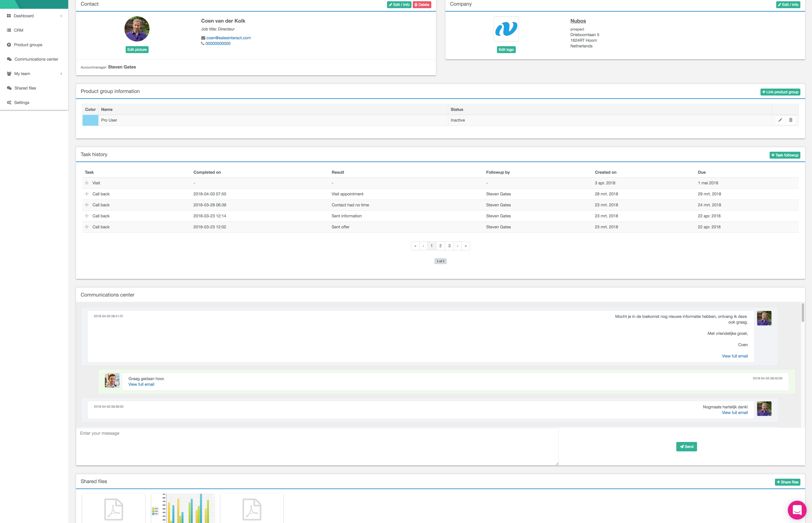Click the Enter your message field
The width and height of the screenshot is (812, 523).
317,446
